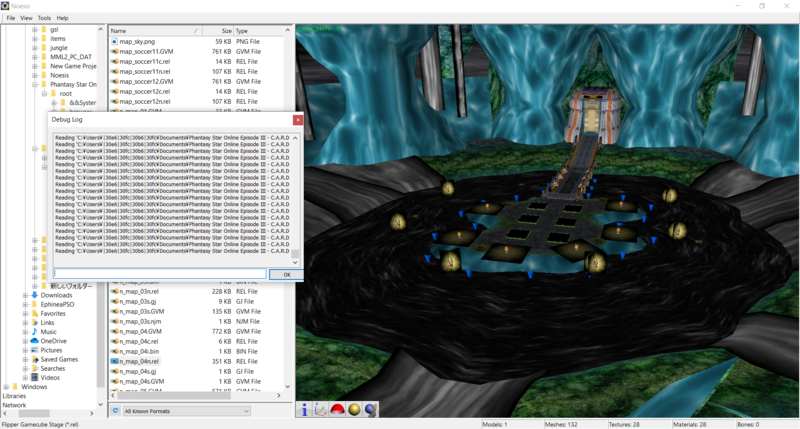Click the blue sphere with hand icon

click(x=371, y=409)
